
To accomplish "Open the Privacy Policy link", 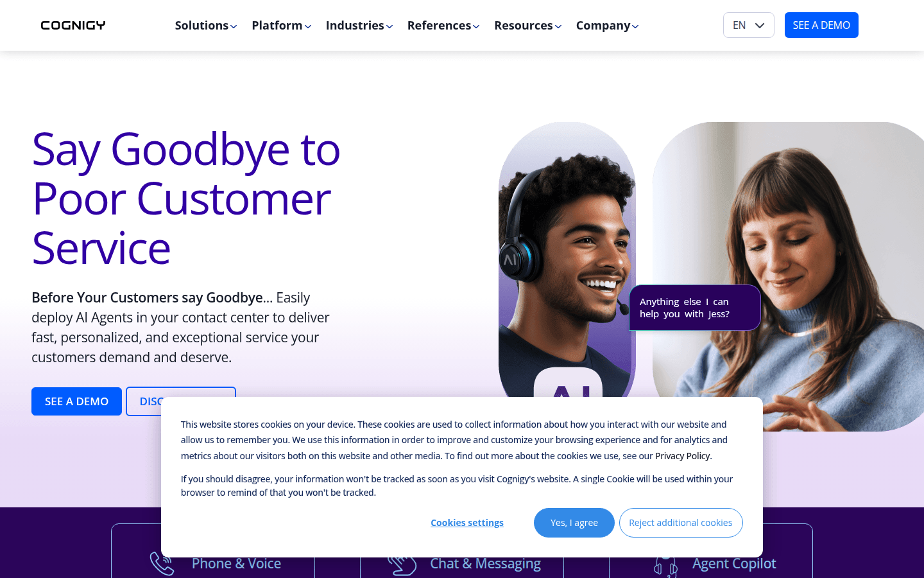I will click(x=683, y=456).
